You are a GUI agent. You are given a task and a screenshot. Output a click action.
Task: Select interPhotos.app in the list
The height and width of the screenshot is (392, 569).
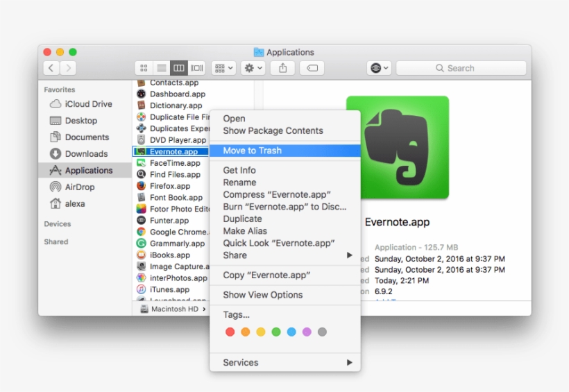pos(172,278)
